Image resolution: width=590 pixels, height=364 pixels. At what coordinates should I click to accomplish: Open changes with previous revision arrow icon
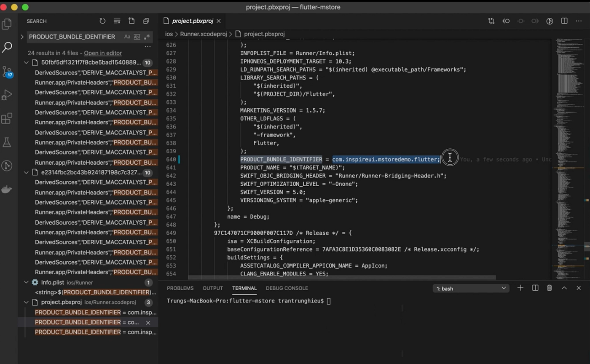[x=506, y=21]
